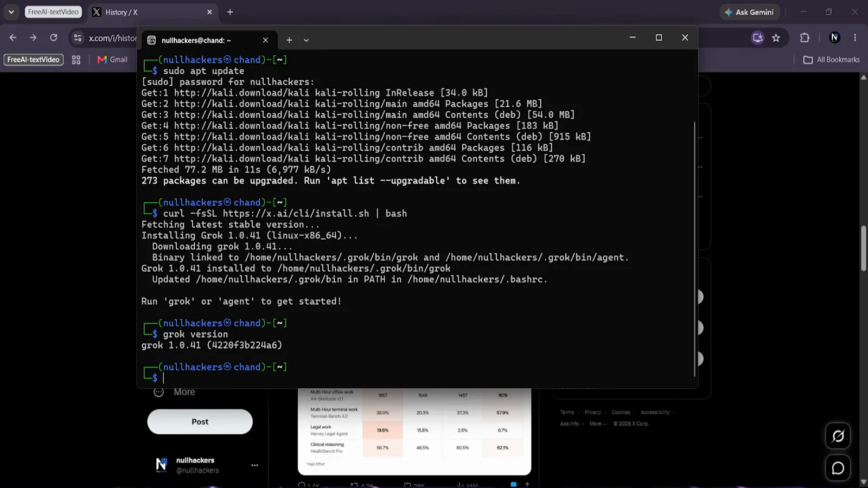
Task: Open the Cookies footer link
Action: [621, 413]
